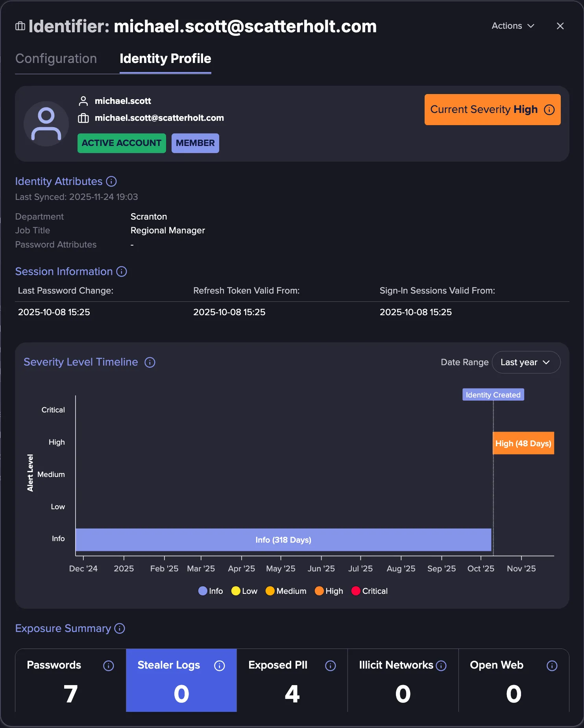Click the Severity Level Timeline info icon
584x728 pixels.
click(x=150, y=362)
